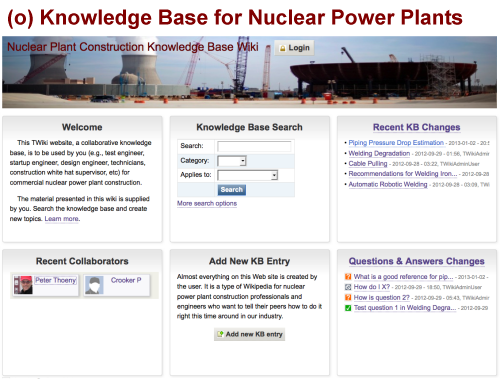This screenshot has height=380, width=500.
Task: Click the 'Search:' label
Action: tap(192, 146)
